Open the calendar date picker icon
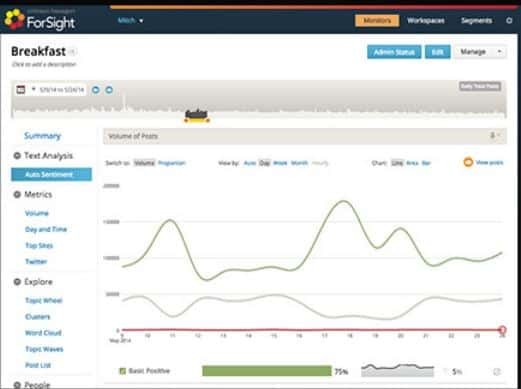The image size is (521, 389). [x=21, y=90]
